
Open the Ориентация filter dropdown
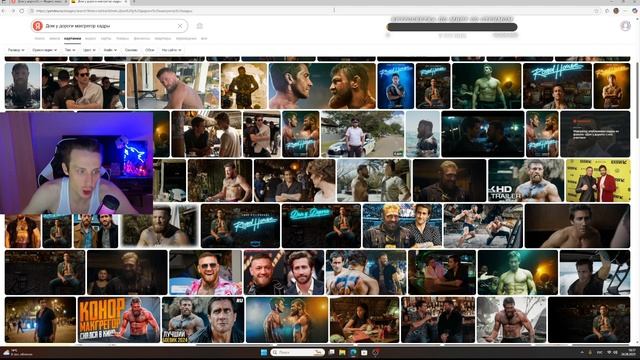click(44, 50)
